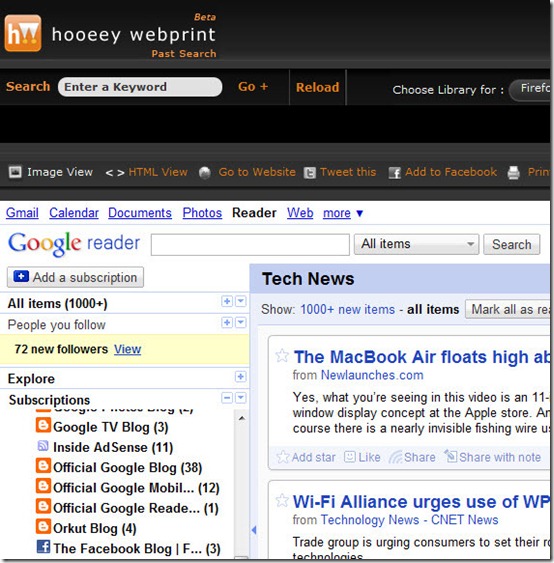The height and width of the screenshot is (563, 554).
Task: Open the Subscriptions options dropdown arrow
Action: 241,398
